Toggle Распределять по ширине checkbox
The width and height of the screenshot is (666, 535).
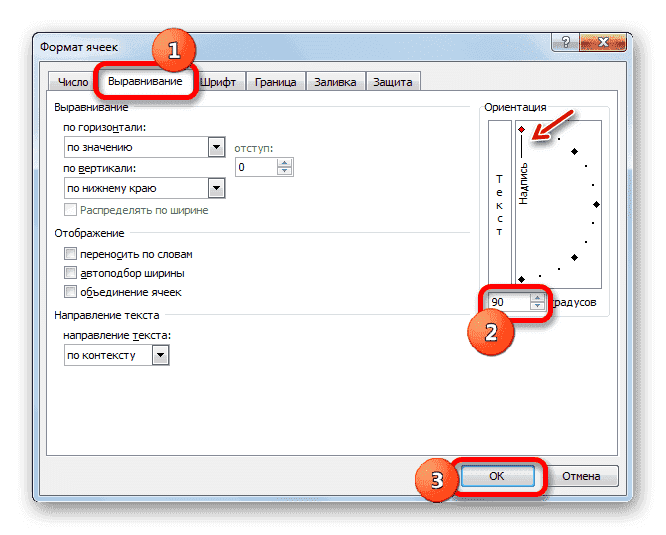[x=70, y=210]
